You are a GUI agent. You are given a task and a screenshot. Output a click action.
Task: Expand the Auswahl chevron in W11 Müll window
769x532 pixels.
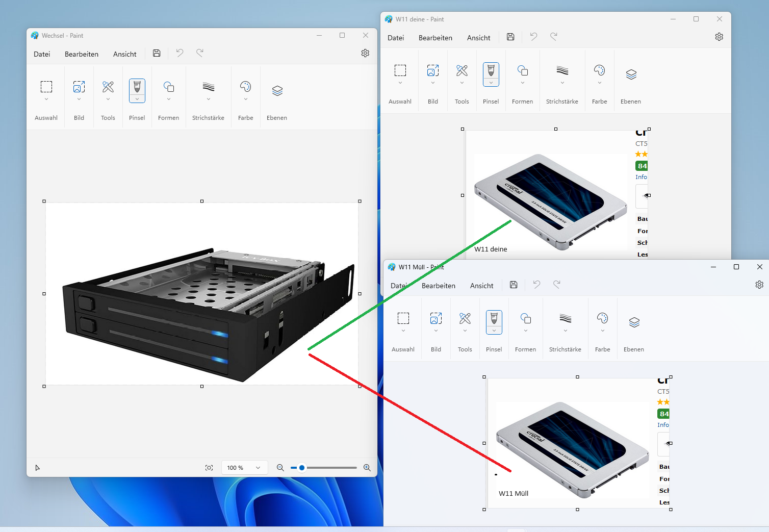[x=403, y=331]
